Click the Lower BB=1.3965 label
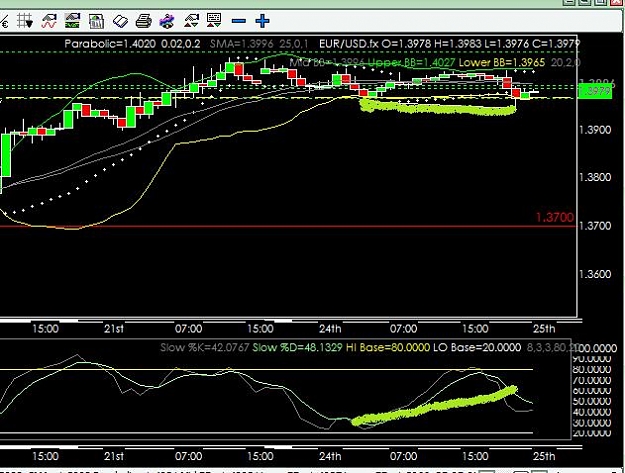The width and height of the screenshot is (625, 473). pyautogui.click(x=501, y=63)
